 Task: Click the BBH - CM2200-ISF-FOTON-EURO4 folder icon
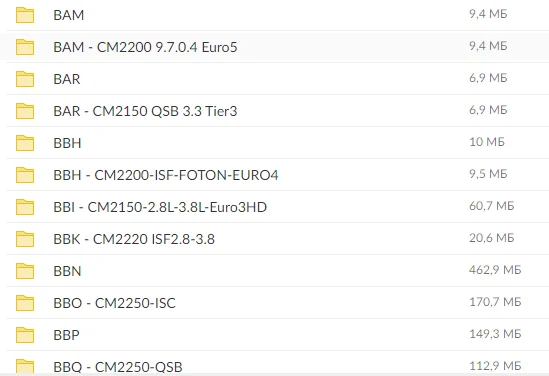pyautogui.click(x=25, y=175)
